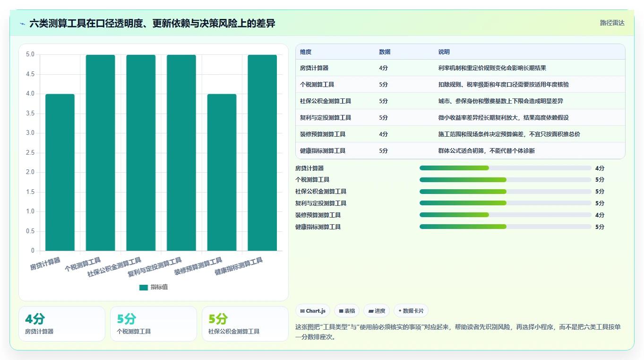Select the 进度 chip
Image resolution: width=644 pixels, height=360 pixels.
(377, 311)
